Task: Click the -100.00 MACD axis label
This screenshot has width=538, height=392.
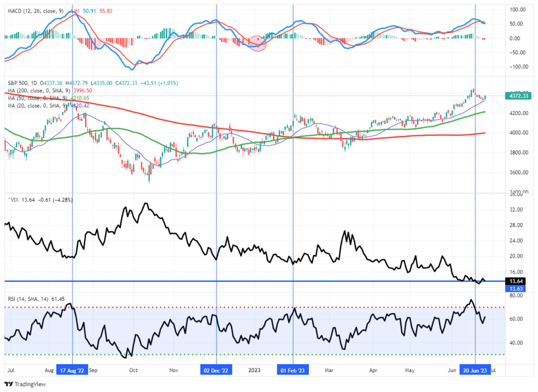Action: click(518, 67)
